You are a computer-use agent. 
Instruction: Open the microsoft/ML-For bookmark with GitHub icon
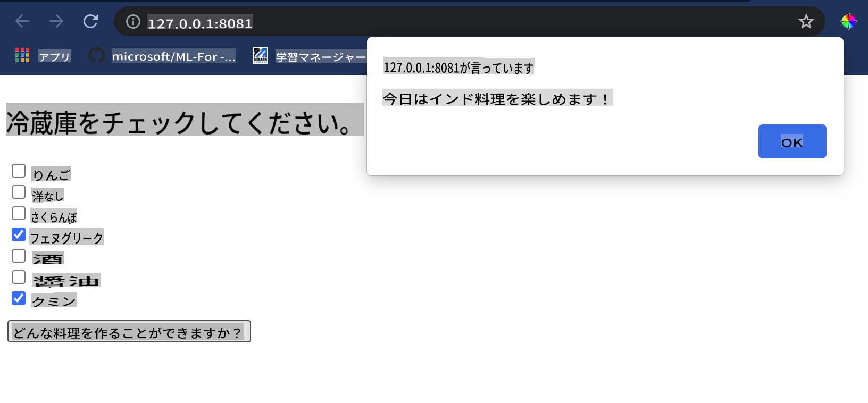(x=162, y=56)
